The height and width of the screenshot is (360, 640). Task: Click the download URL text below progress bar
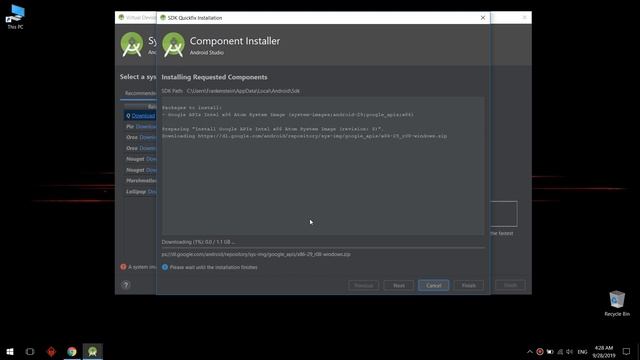click(256, 254)
